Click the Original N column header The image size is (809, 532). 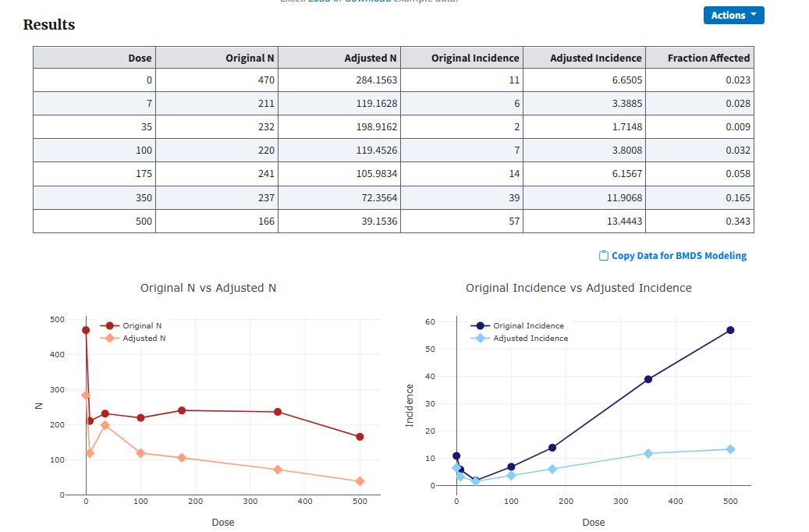217,58
